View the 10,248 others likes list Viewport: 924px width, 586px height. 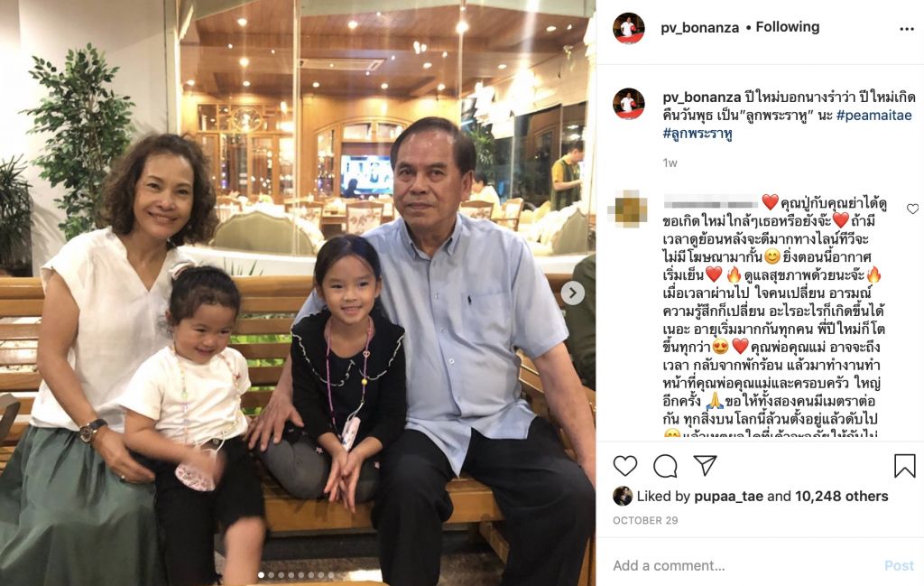842,497
